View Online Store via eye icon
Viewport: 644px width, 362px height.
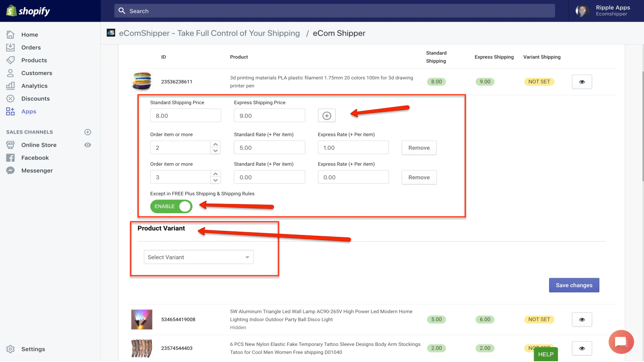(88, 145)
